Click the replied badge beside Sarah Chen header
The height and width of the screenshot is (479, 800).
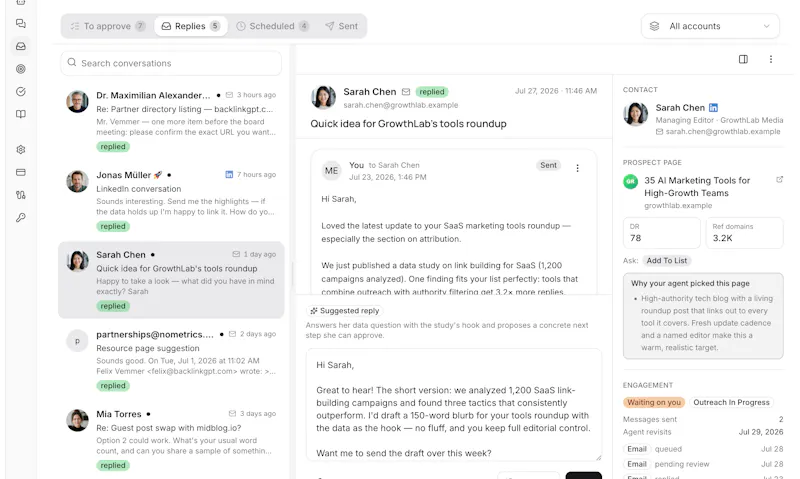pos(432,92)
